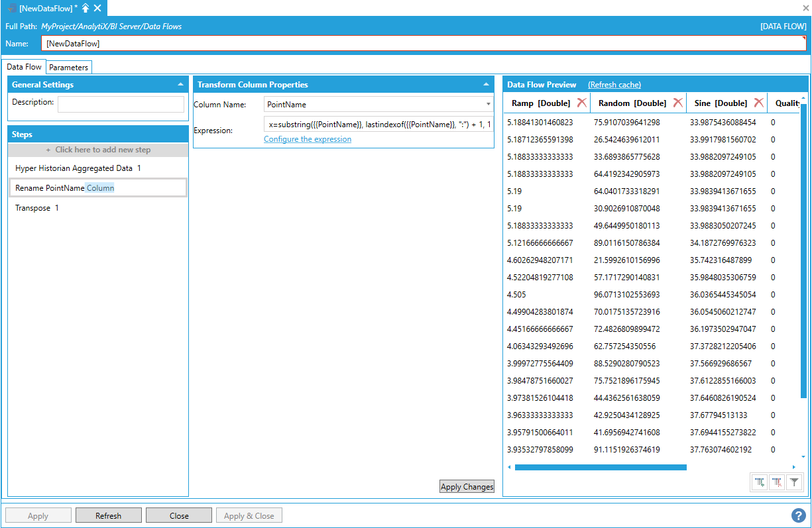The width and height of the screenshot is (812, 528).
Task: Open the help question mark icon
Action: pos(798,515)
